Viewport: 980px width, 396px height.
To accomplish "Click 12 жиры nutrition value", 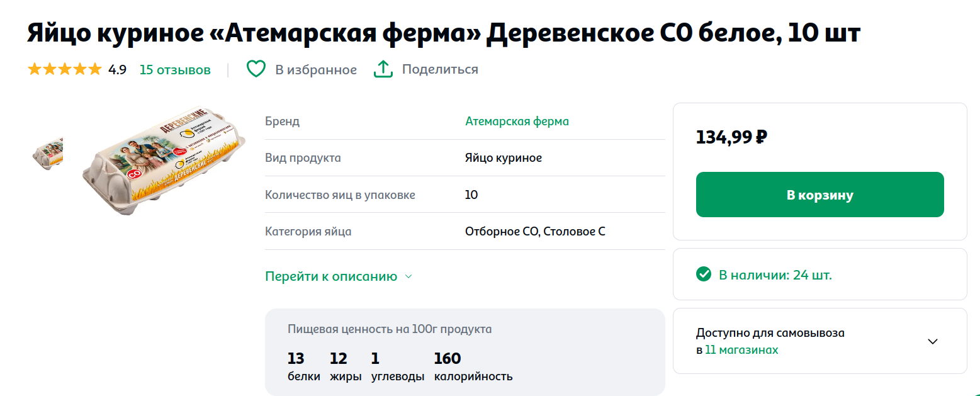I will [x=346, y=367].
